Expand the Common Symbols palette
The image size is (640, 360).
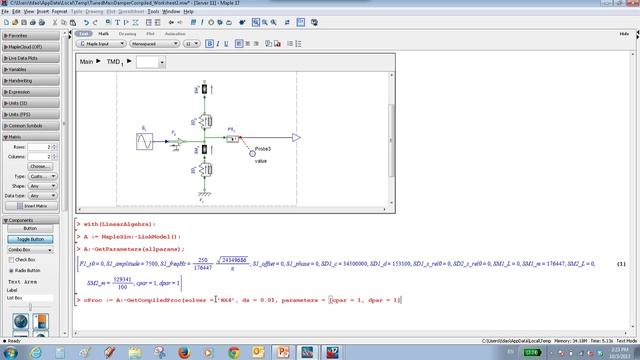click(31, 126)
